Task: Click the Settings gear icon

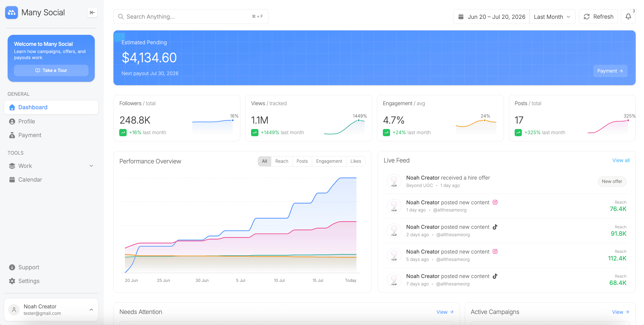Action: click(12, 281)
